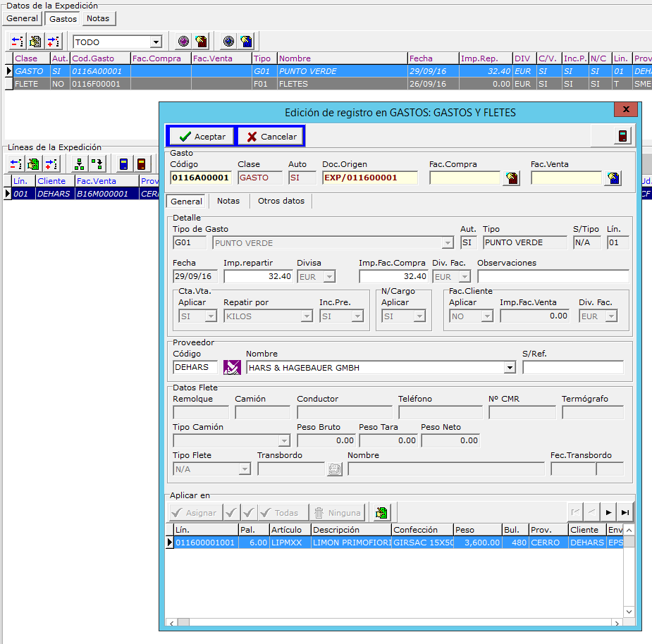
Task: Open the Notas tab in the dialog
Action: [x=228, y=201]
